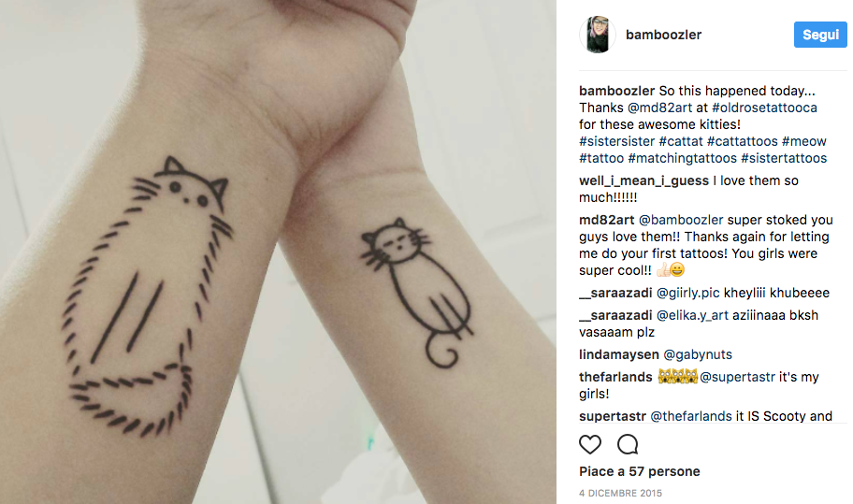The width and height of the screenshot is (853, 504).
Task: Open the #sistertattoos hashtag
Action: point(784,158)
